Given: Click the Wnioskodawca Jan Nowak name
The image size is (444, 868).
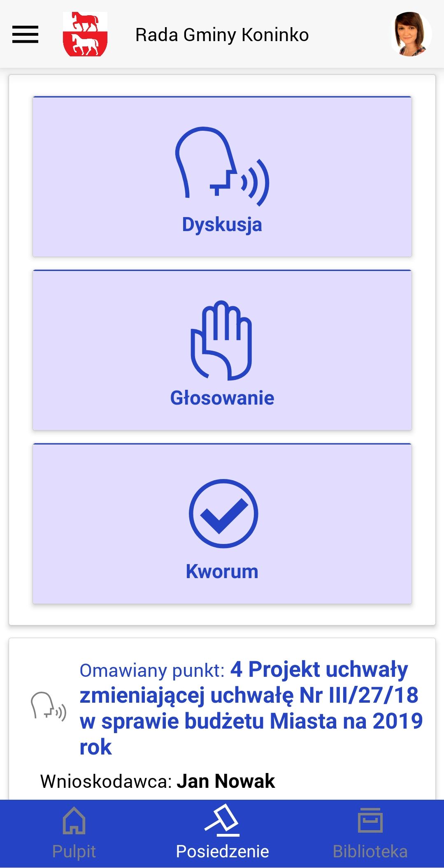Looking at the screenshot, I should tap(226, 781).
